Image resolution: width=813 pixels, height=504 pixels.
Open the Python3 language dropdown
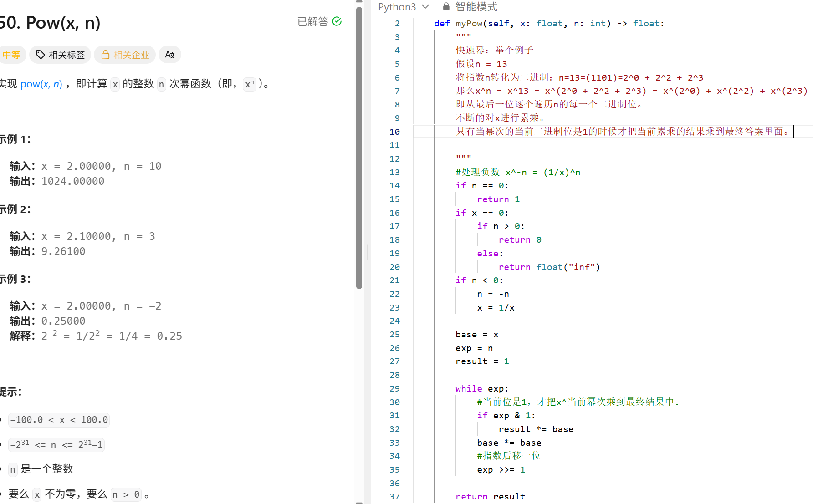404,7
